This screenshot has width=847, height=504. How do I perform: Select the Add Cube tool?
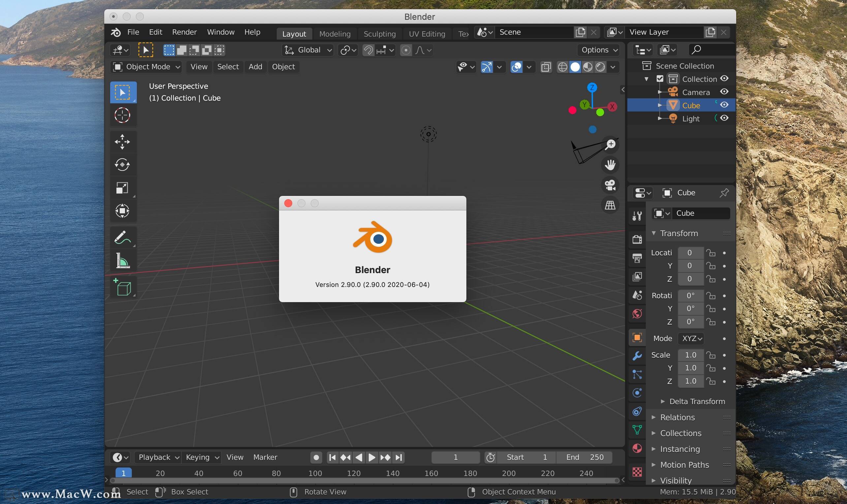(122, 287)
